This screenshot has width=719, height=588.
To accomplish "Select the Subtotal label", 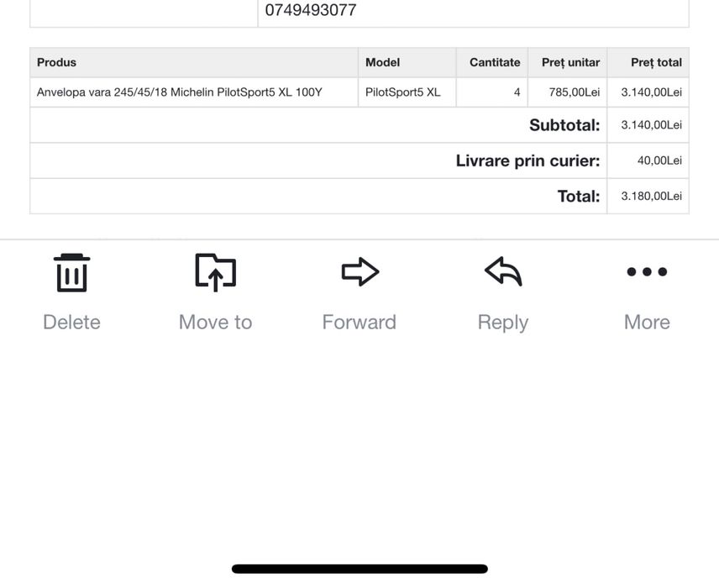I will (564, 125).
